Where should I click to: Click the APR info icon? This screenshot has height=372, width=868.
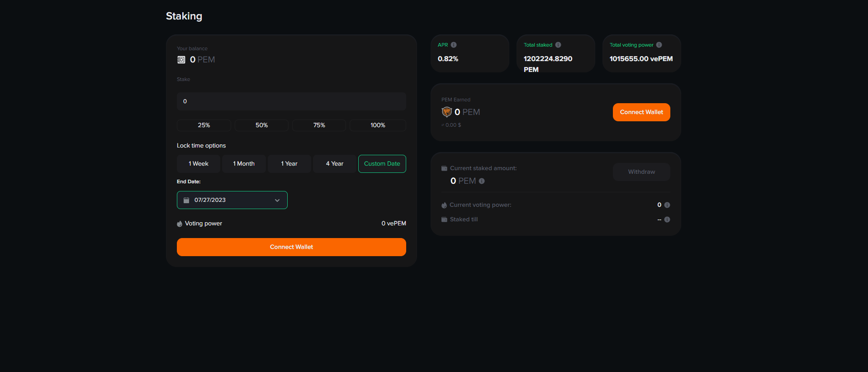pyautogui.click(x=454, y=45)
